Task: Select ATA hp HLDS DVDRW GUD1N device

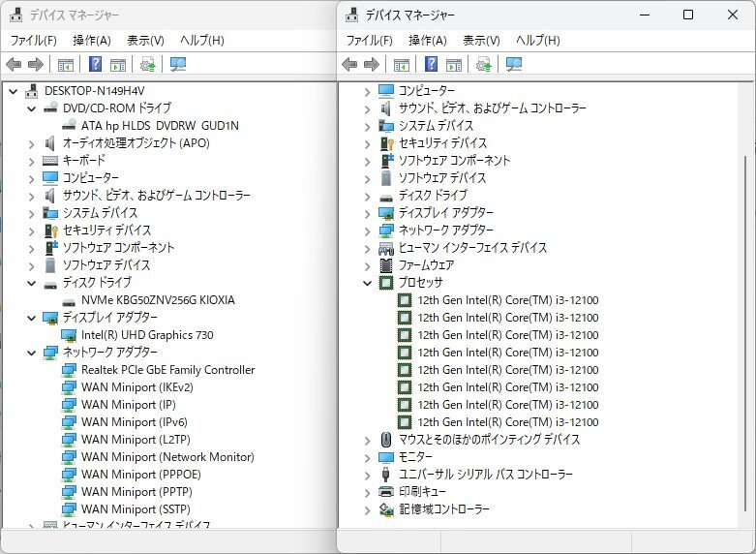Action: (160, 126)
